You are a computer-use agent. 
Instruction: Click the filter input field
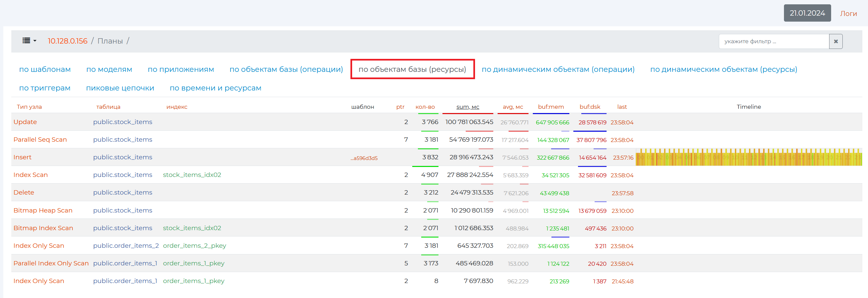pyautogui.click(x=773, y=42)
